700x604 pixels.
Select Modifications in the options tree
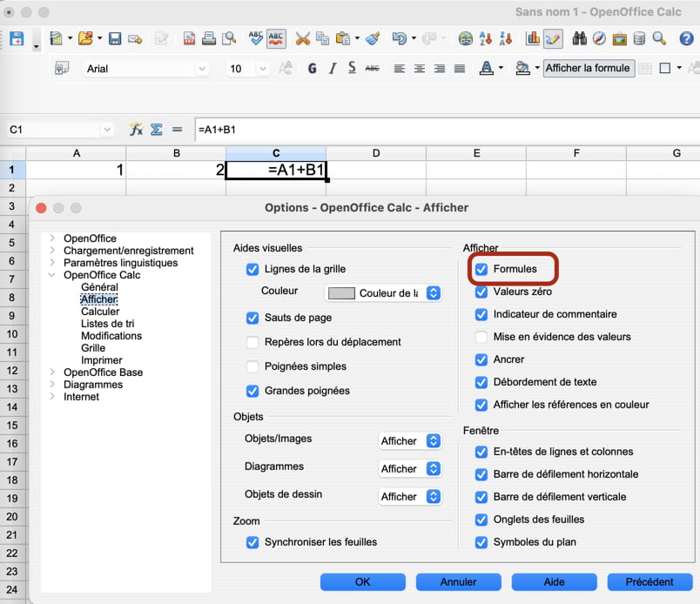pos(111,336)
